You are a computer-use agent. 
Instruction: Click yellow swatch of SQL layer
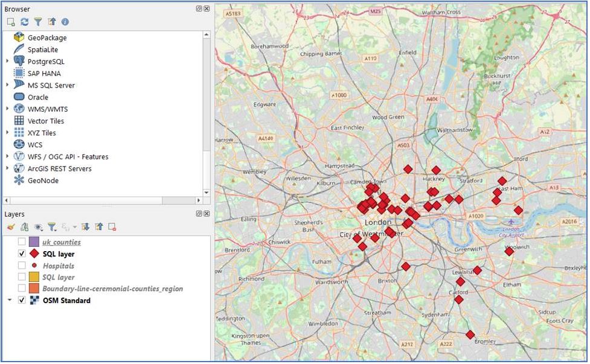34,276
